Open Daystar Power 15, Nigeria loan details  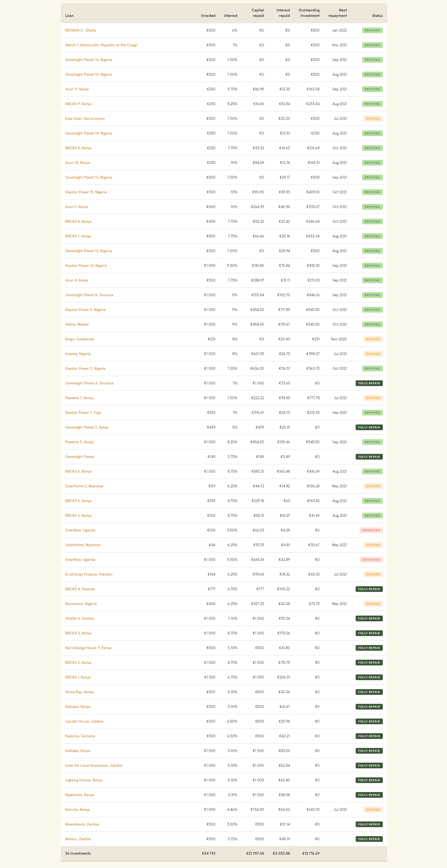(x=86, y=192)
